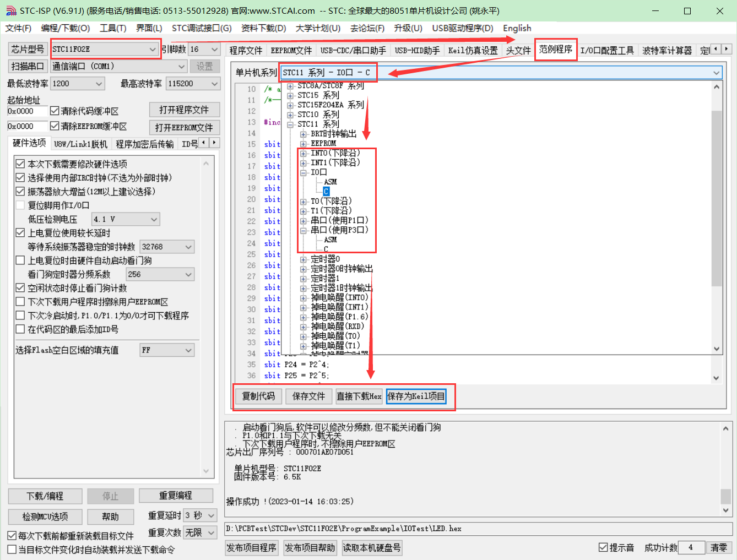This screenshot has height=560, width=737.
Task: Click the tab scroll right arrow above code panel
Action: [x=727, y=49]
